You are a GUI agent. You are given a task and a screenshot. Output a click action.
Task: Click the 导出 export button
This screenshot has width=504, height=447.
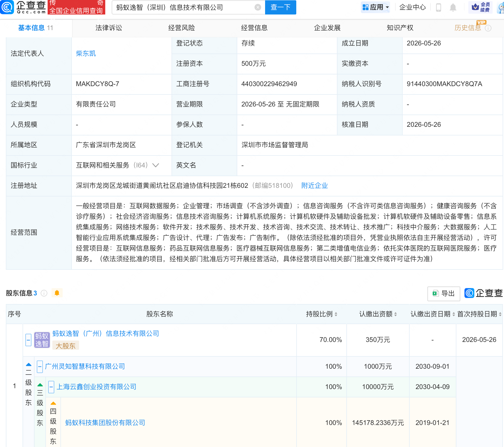[x=444, y=293]
